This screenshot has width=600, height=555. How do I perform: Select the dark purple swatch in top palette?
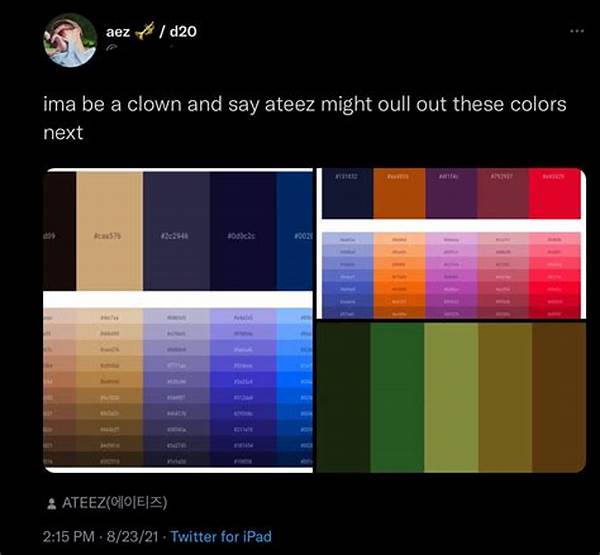451,193
